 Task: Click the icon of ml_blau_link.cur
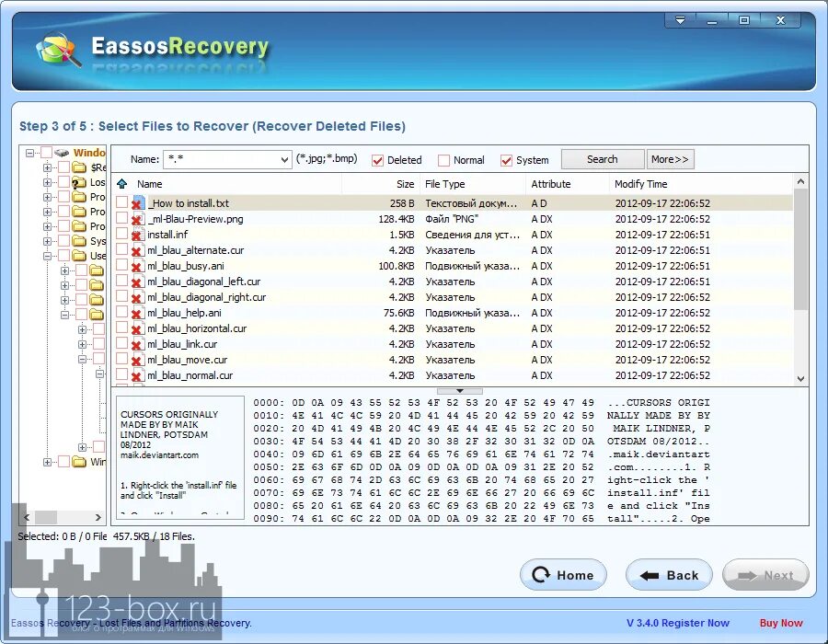click(x=137, y=344)
